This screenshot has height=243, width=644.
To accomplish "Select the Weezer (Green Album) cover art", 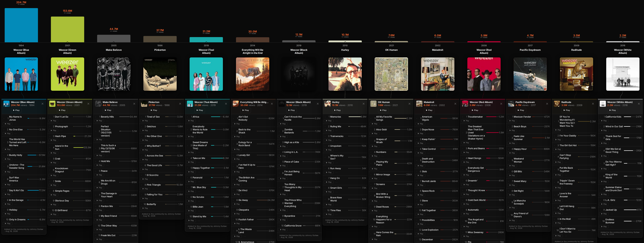I will coord(67,74).
